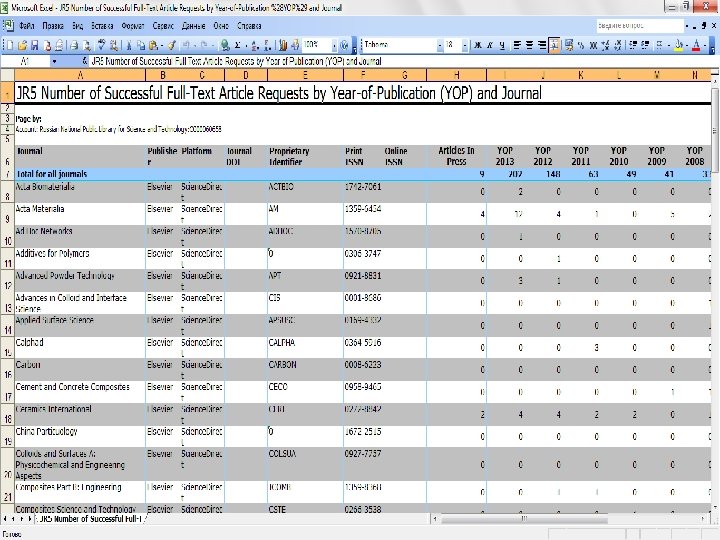Viewport: 720px width, 540px height.
Task: Align text to the left
Action: (x=517, y=45)
